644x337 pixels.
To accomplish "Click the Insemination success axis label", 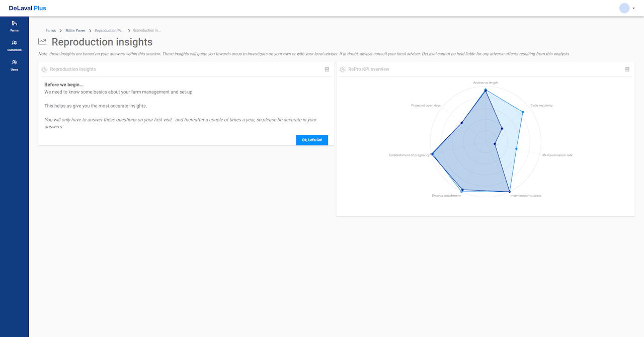I will pyautogui.click(x=526, y=196).
